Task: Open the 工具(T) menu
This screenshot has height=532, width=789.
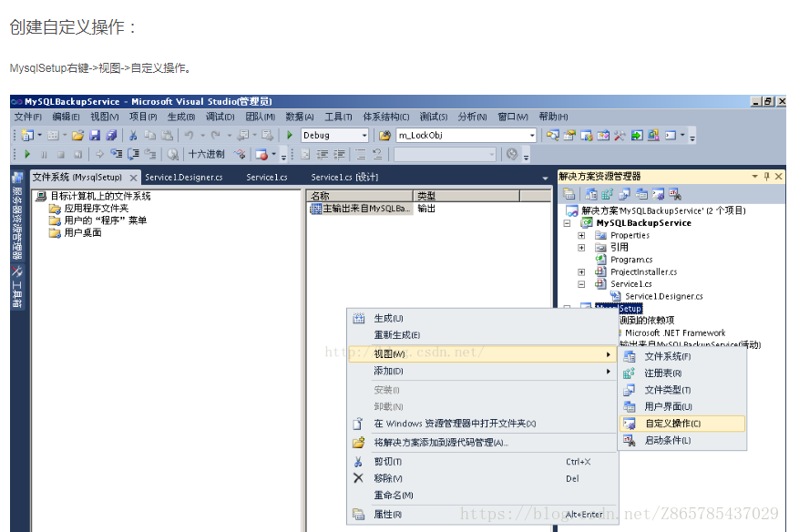Action: (338, 117)
